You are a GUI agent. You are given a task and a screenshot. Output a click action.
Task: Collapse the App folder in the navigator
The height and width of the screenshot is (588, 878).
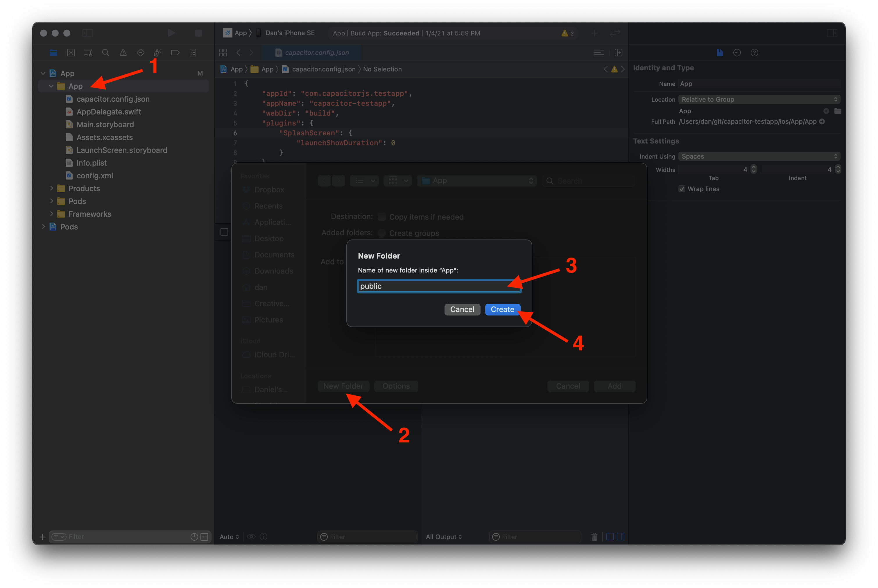tap(51, 86)
